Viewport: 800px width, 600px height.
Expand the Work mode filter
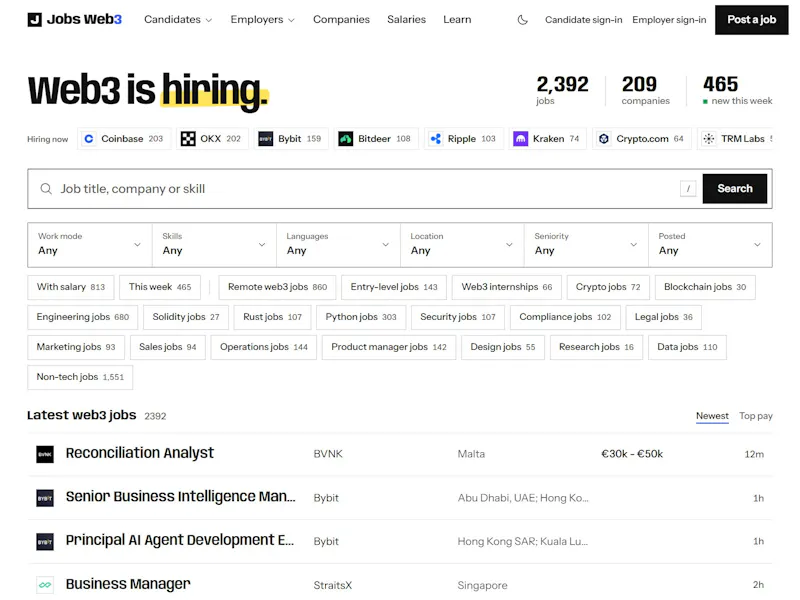[90, 245]
